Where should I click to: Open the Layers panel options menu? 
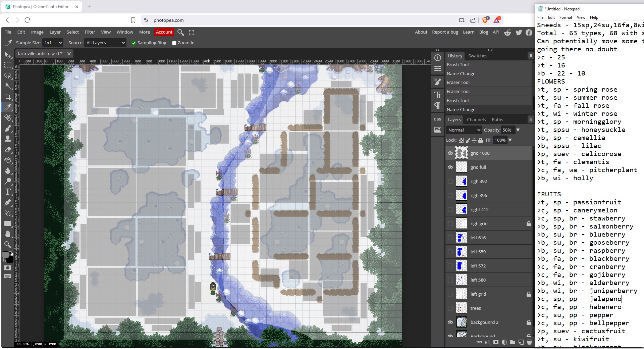pos(530,119)
